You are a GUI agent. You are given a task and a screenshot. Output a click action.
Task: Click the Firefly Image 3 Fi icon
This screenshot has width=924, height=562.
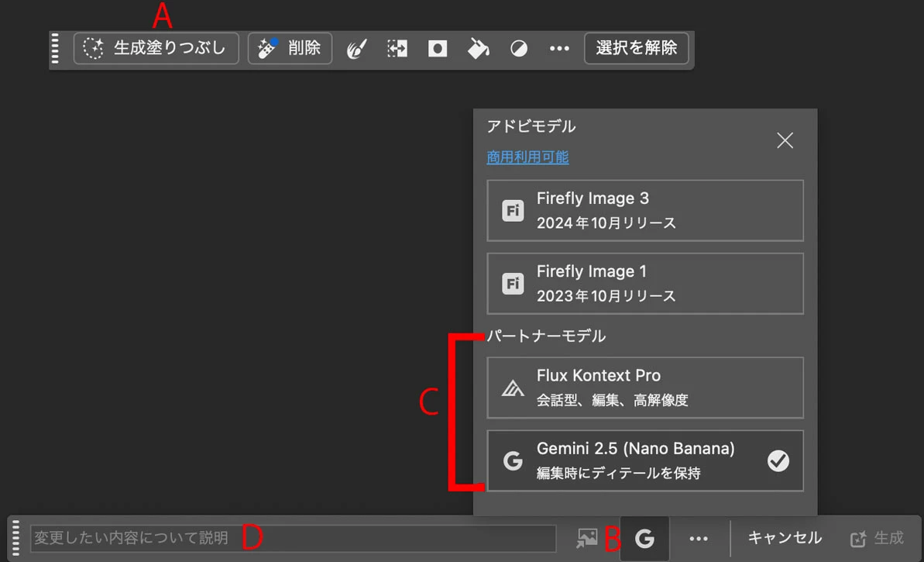coord(513,211)
